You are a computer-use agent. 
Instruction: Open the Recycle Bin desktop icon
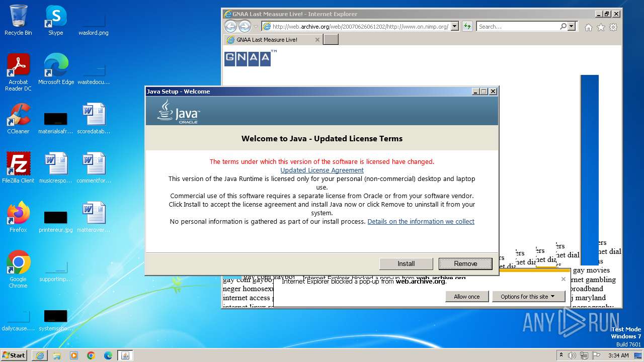click(x=18, y=20)
